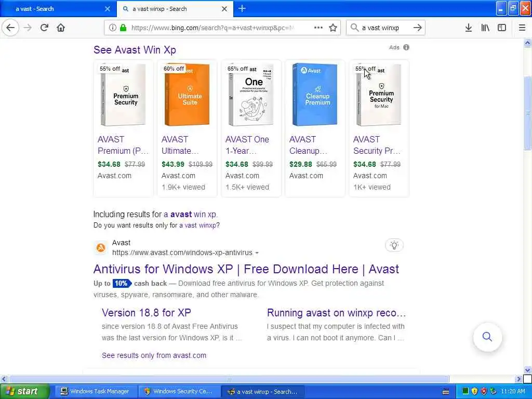Click the Avast orange site favicon

pyautogui.click(x=101, y=248)
